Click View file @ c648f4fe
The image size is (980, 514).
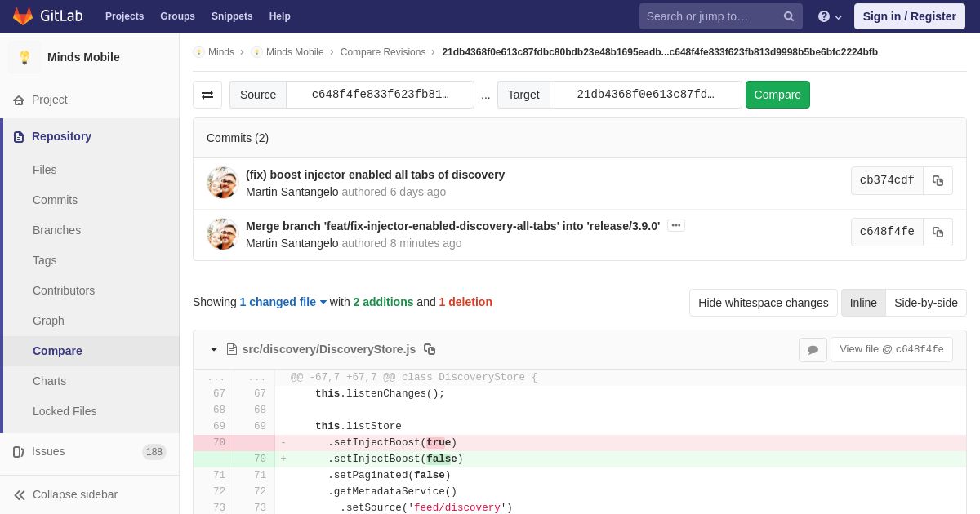coord(892,349)
